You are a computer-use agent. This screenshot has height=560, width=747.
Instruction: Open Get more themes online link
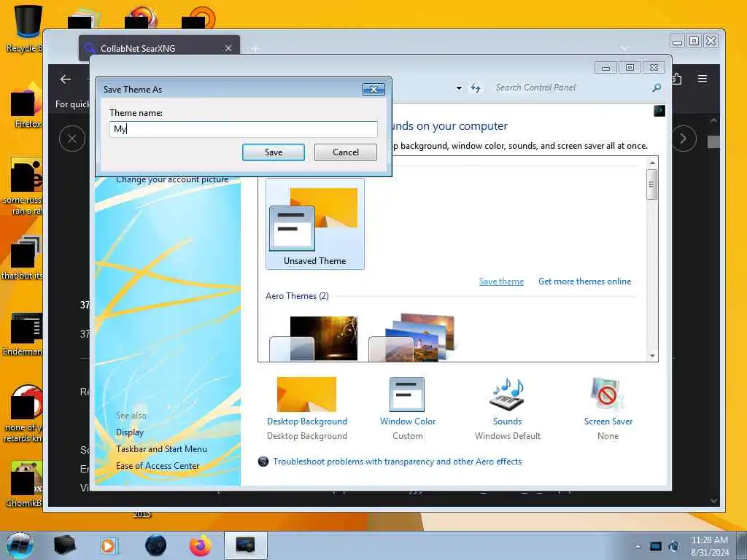584,281
